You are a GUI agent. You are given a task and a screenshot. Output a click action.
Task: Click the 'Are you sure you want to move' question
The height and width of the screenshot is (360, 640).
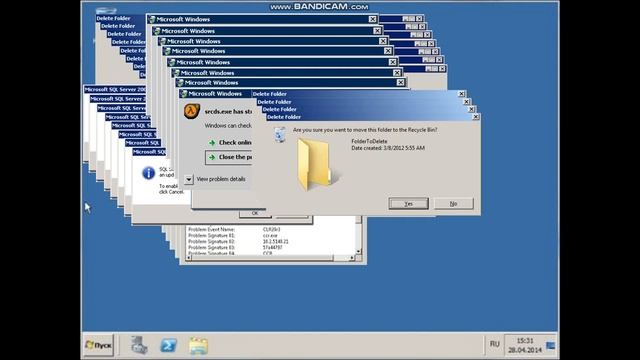pos(365,130)
